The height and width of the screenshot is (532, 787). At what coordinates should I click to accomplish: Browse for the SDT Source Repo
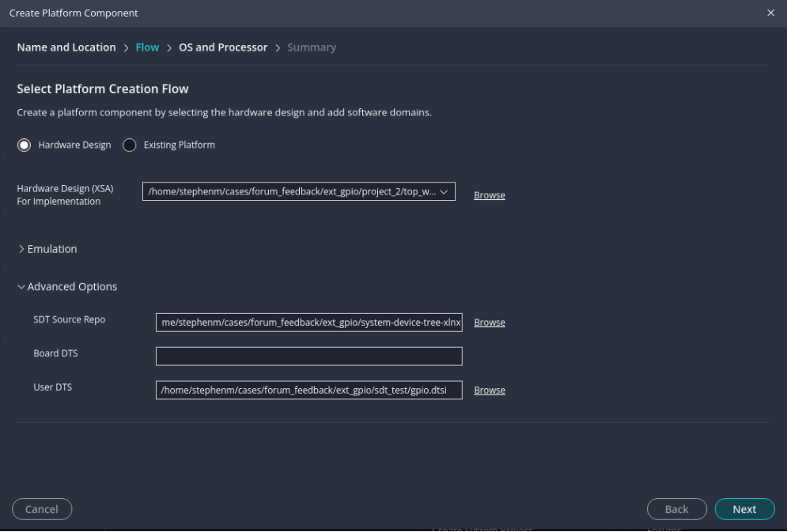point(489,323)
